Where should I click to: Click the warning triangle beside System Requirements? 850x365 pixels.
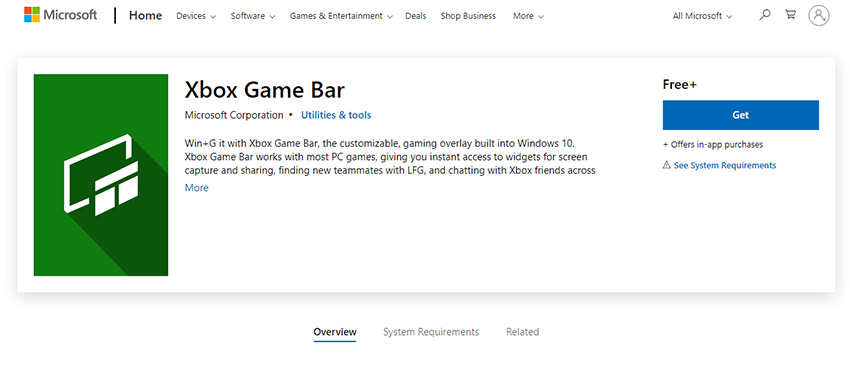click(667, 165)
